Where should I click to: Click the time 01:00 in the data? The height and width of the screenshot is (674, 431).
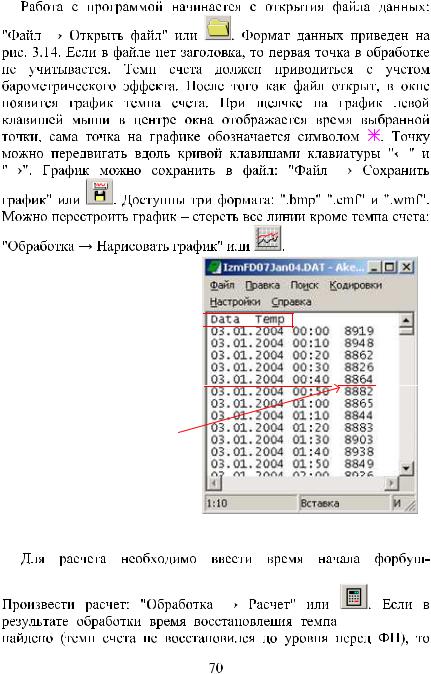tap(311, 404)
